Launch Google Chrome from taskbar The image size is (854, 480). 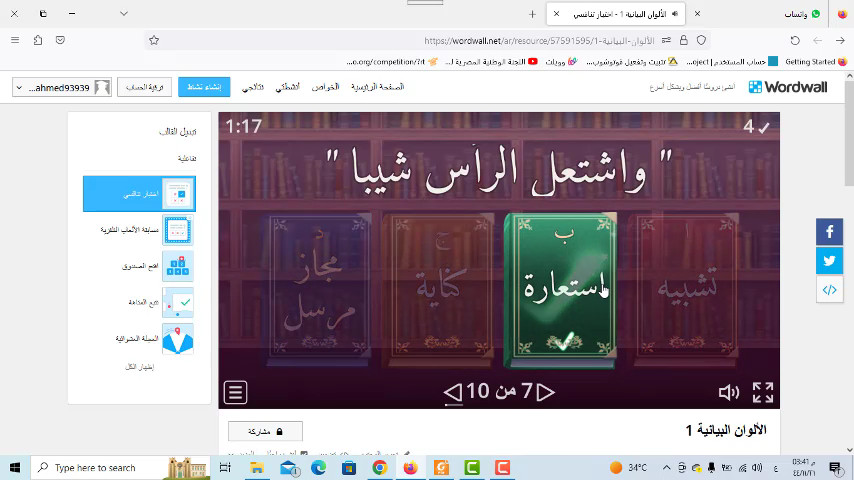tap(380, 467)
